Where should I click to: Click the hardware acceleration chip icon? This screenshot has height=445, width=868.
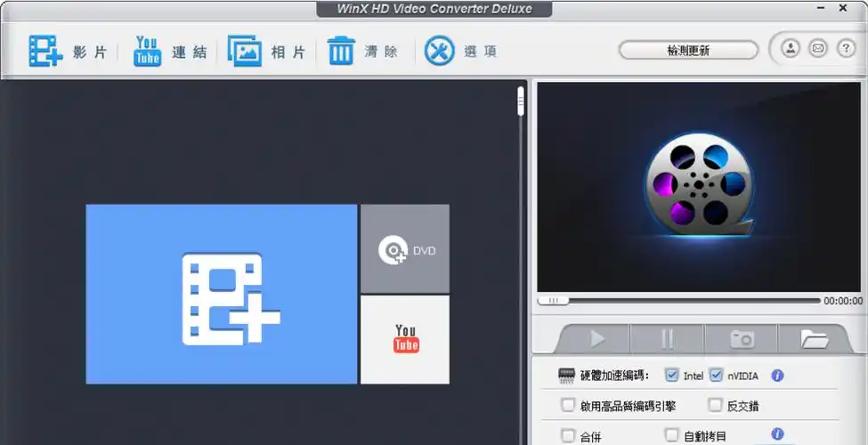(566, 376)
